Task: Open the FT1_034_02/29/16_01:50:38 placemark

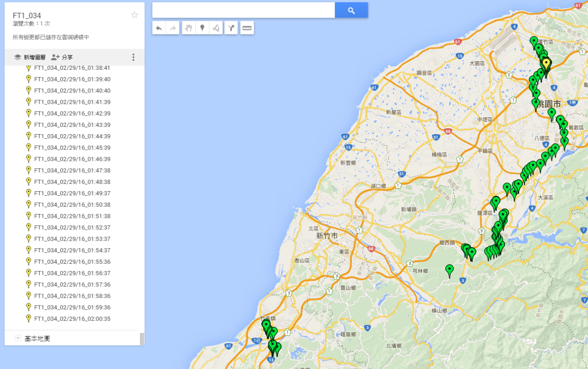Action: (x=72, y=205)
